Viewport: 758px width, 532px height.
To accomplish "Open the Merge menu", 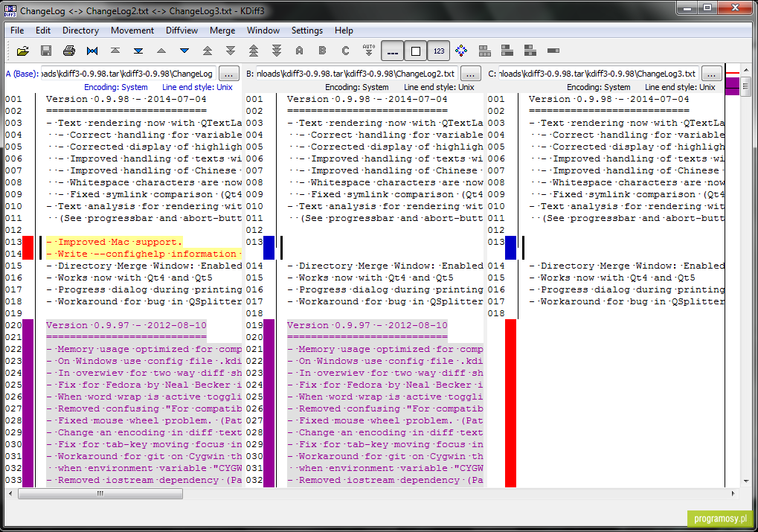I will 222,31.
